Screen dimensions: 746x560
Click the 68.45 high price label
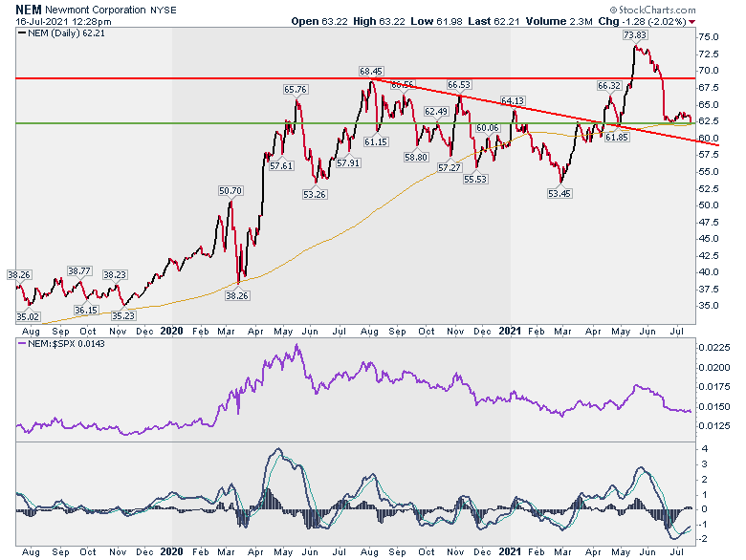click(x=371, y=72)
